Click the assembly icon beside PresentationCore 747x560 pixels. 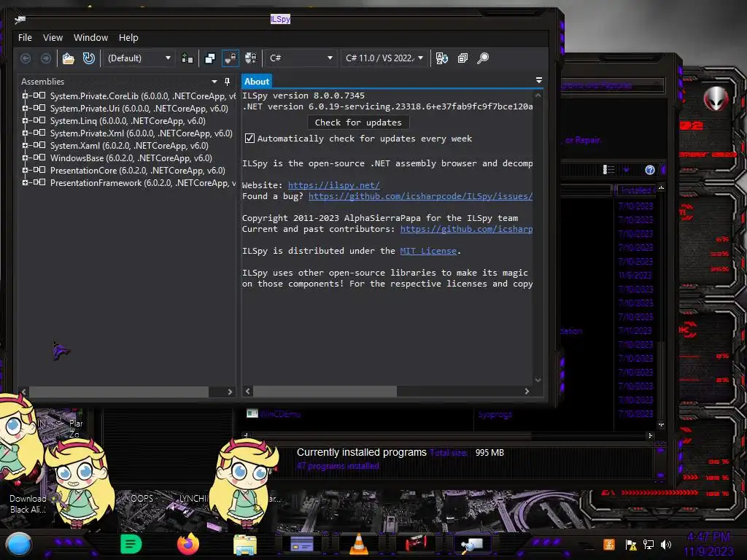pyautogui.click(x=39, y=170)
